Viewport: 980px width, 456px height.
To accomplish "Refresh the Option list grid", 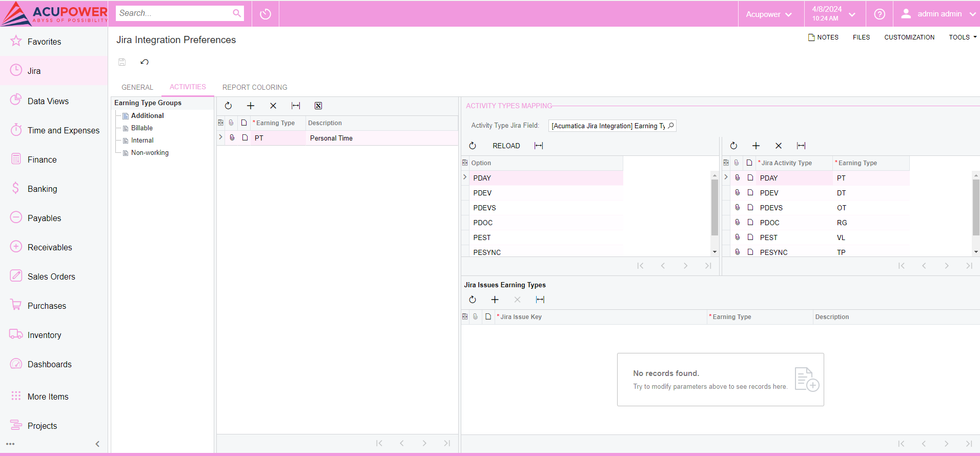I will 473,146.
